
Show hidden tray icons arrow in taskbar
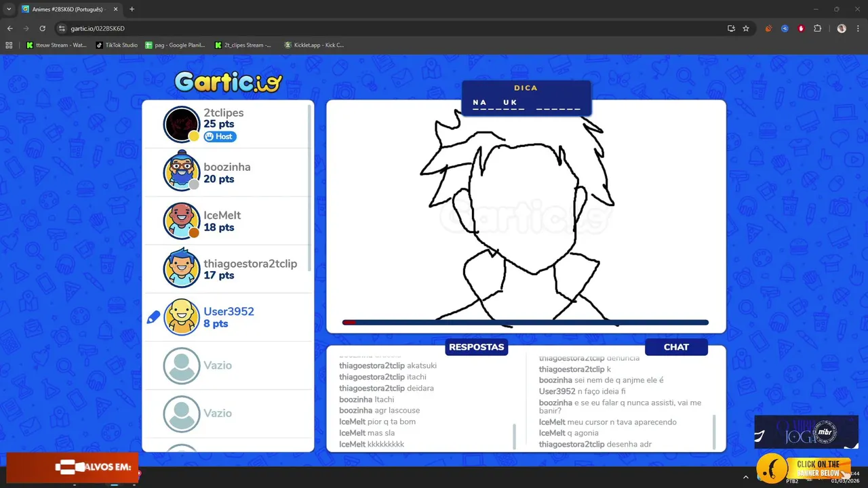pyautogui.click(x=745, y=477)
